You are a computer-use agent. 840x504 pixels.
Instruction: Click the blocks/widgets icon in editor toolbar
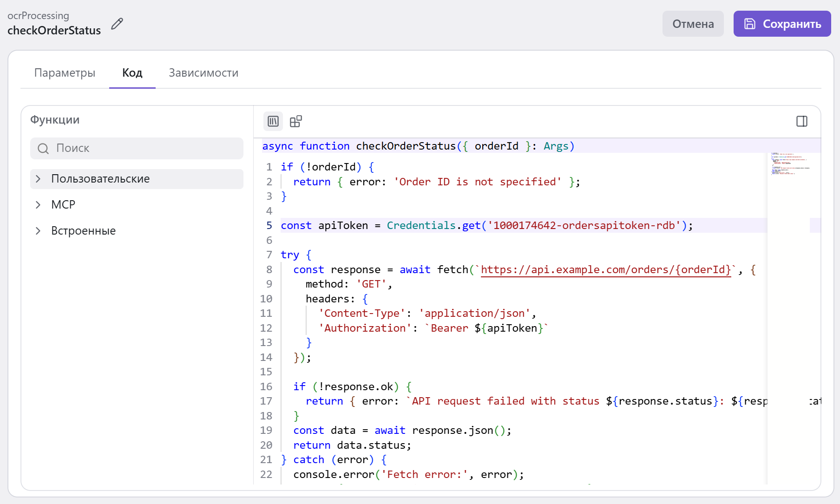click(x=296, y=121)
